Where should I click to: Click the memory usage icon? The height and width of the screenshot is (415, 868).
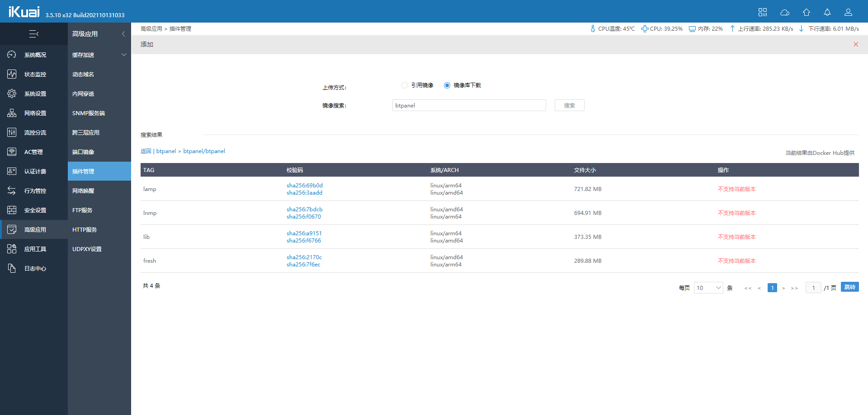click(x=692, y=29)
